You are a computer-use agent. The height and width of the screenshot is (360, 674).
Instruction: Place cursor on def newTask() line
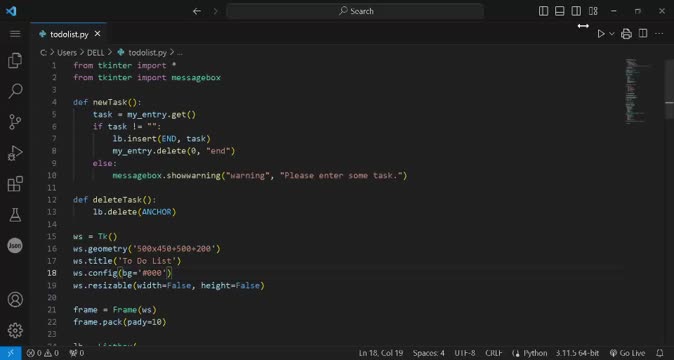tap(107, 102)
